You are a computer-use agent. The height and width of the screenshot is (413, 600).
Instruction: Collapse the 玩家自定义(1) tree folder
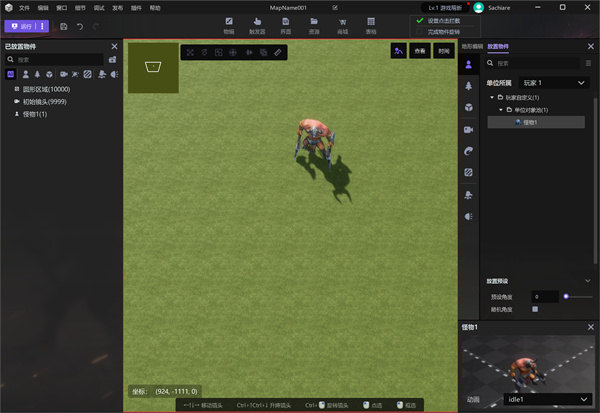pyautogui.click(x=493, y=98)
